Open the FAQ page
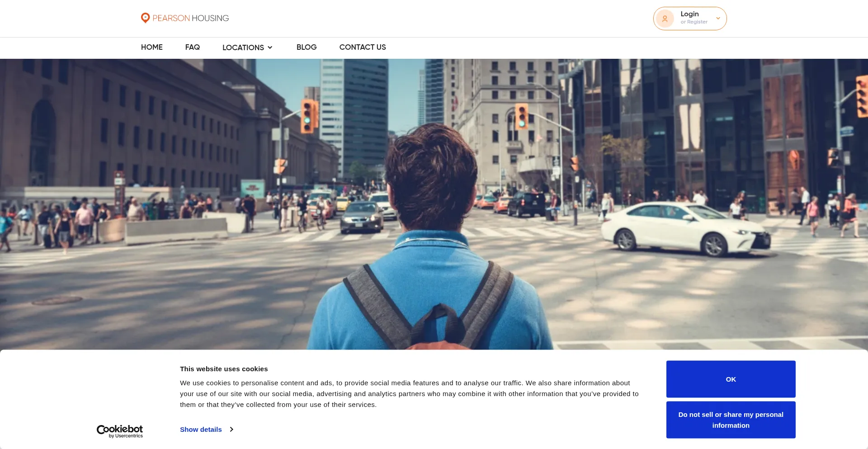868x449 pixels. pos(192,47)
